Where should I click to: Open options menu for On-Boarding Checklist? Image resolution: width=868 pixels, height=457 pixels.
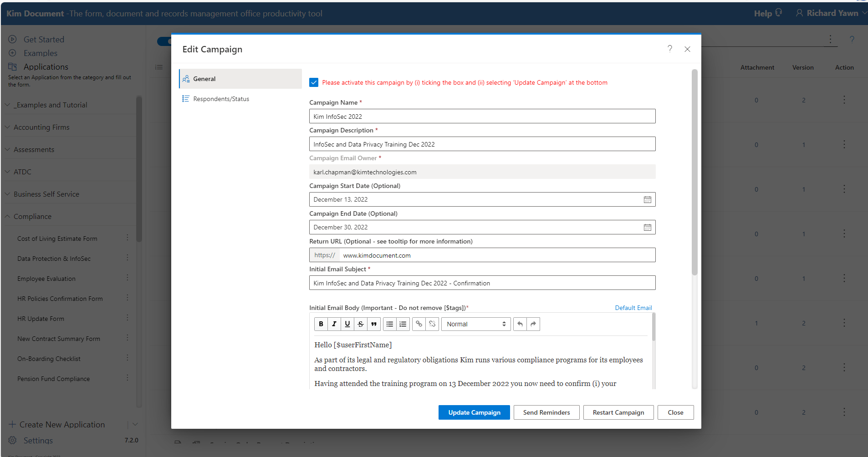tap(128, 358)
